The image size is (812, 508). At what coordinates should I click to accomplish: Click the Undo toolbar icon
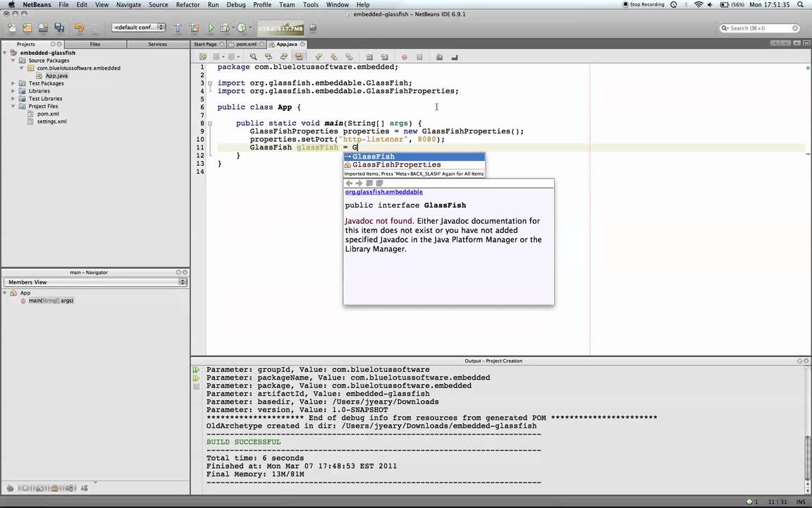click(79, 28)
